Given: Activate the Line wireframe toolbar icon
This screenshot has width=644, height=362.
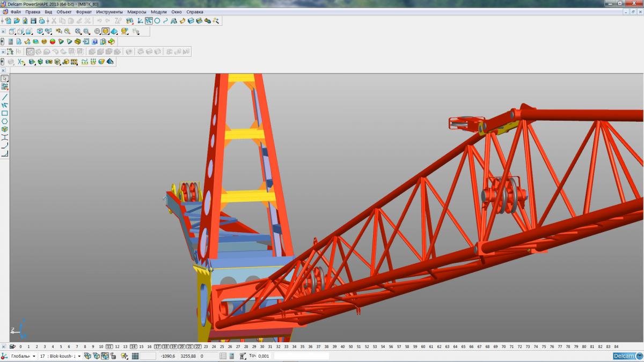Looking at the screenshot, I should [x=149, y=21].
